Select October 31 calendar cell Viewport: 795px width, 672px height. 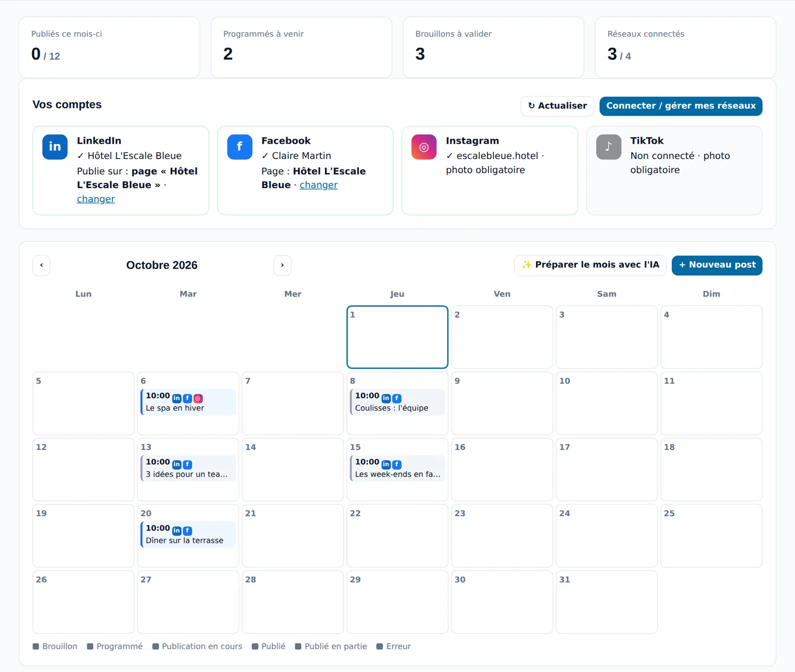607,602
